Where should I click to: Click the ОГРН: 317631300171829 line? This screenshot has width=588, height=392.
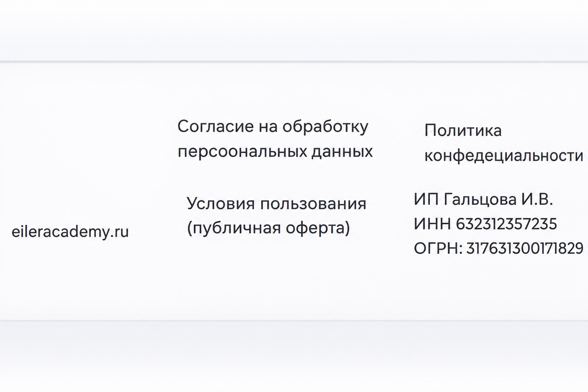[499, 248]
